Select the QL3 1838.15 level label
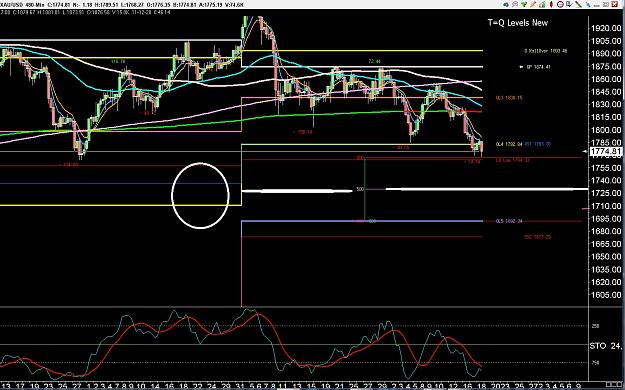 point(509,98)
